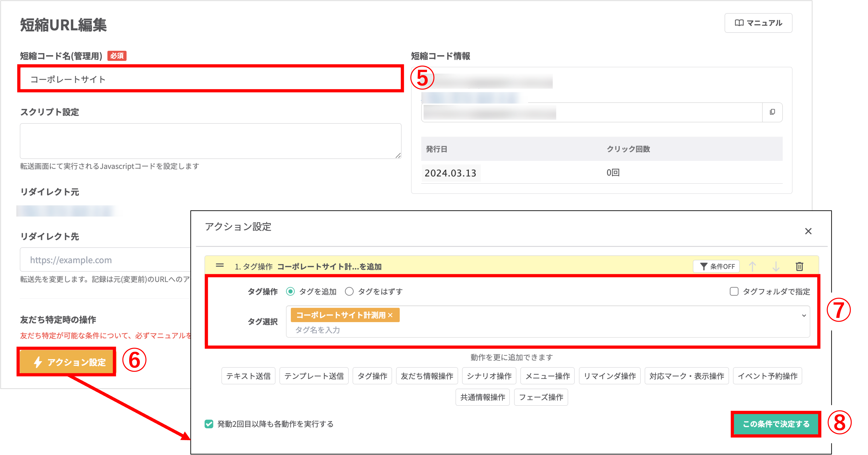
Task: Select the タグをはずす radio option
Action: [x=349, y=292]
